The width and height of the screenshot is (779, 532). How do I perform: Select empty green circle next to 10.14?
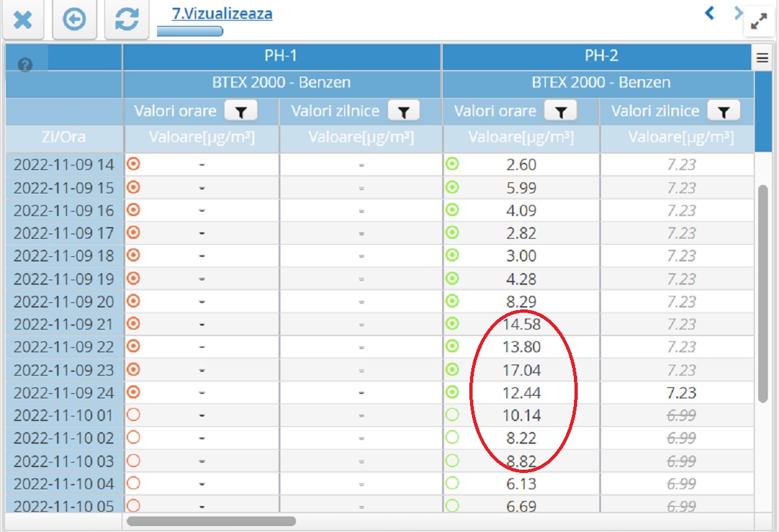(x=452, y=415)
